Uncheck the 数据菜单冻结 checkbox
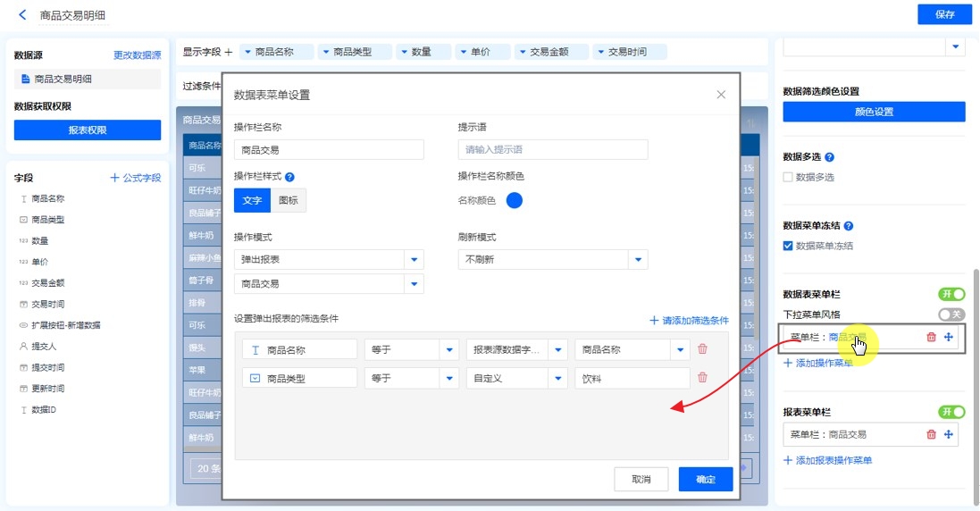Viewport: 980px width, 511px height. click(x=788, y=246)
